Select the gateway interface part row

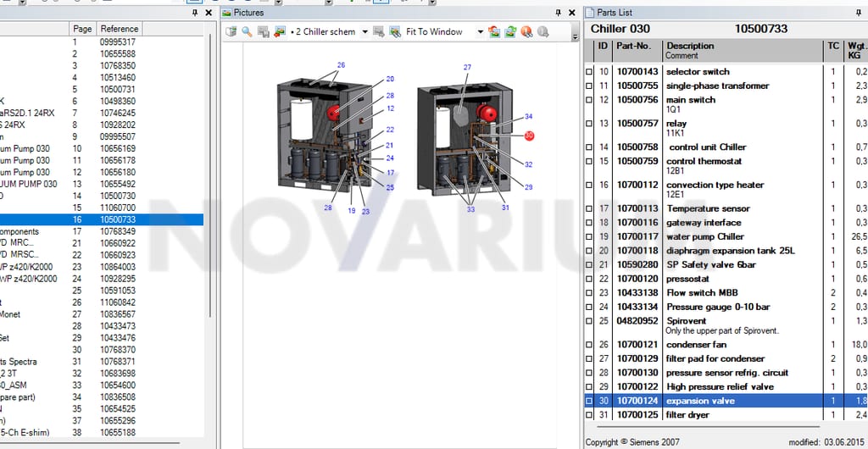(x=726, y=222)
